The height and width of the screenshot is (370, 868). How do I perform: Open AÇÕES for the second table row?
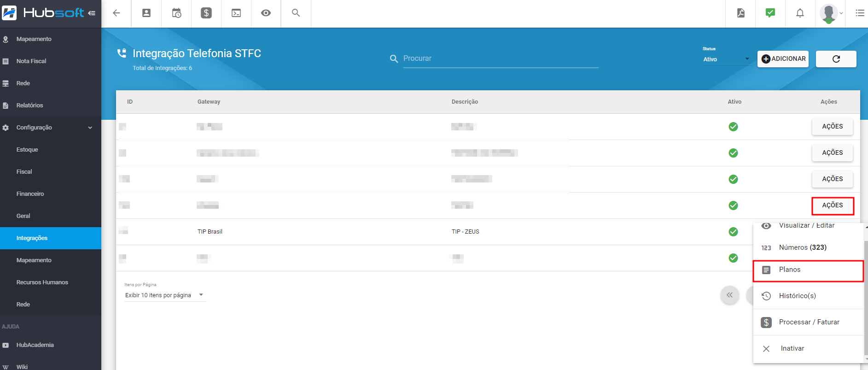pyautogui.click(x=833, y=153)
